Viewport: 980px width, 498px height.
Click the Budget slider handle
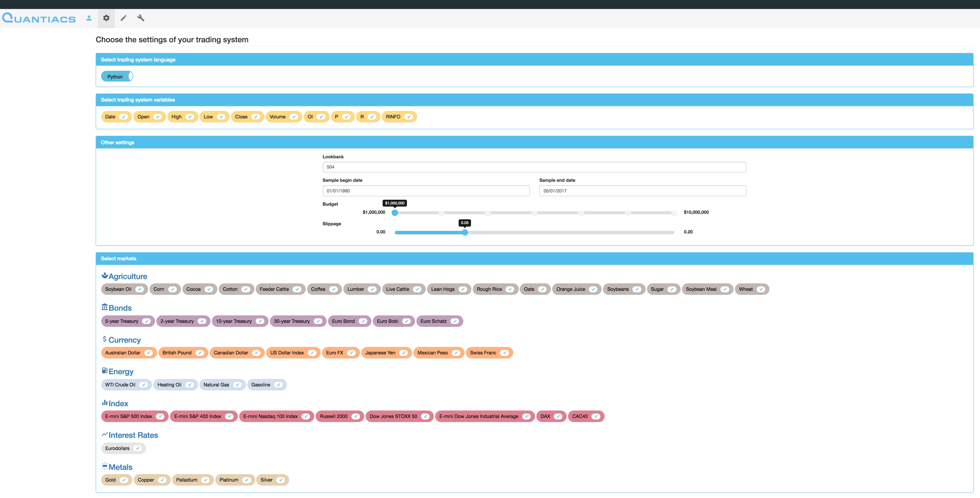pos(395,213)
